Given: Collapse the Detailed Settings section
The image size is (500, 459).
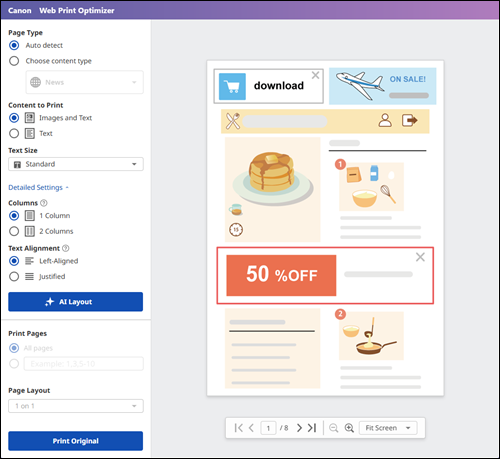Looking at the screenshot, I should (38, 187).
